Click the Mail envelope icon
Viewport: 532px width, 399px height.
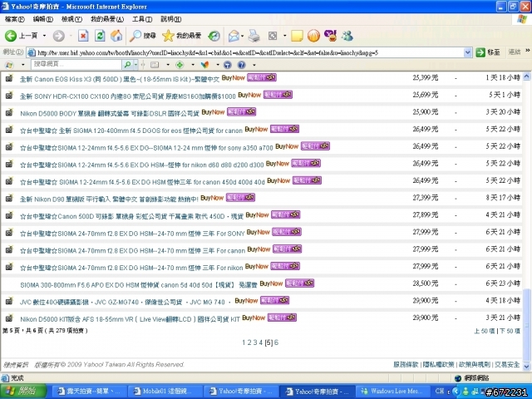[x=234, y=36]
